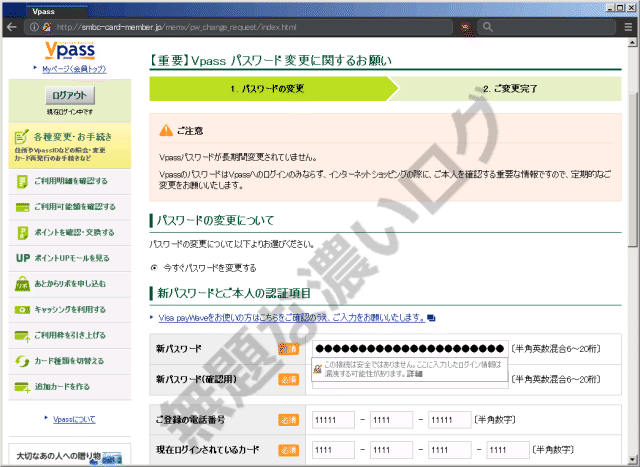
Task: Open the Myページ(会員トップ) link
Action: click(x=74, y=69)
